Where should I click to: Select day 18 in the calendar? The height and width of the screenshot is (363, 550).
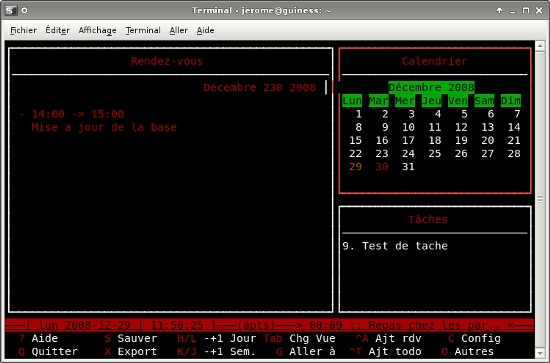pyautogui.click(x=435, y=140)
